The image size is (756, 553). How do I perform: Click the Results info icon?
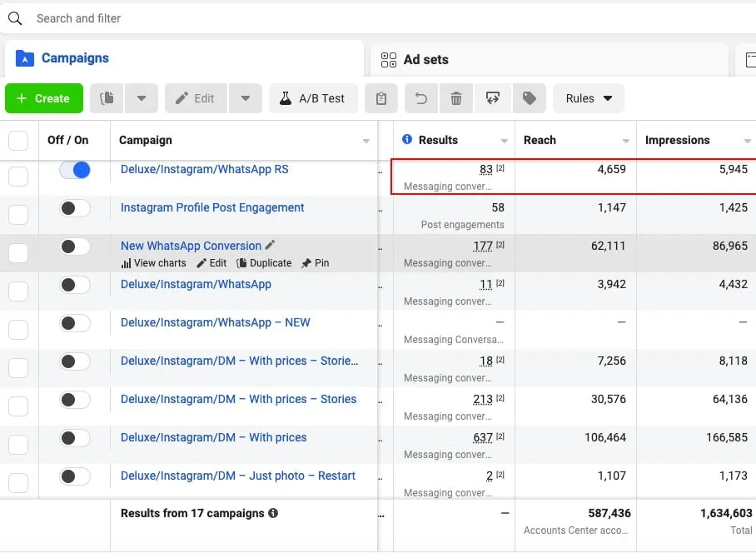[x=407, y=139]
